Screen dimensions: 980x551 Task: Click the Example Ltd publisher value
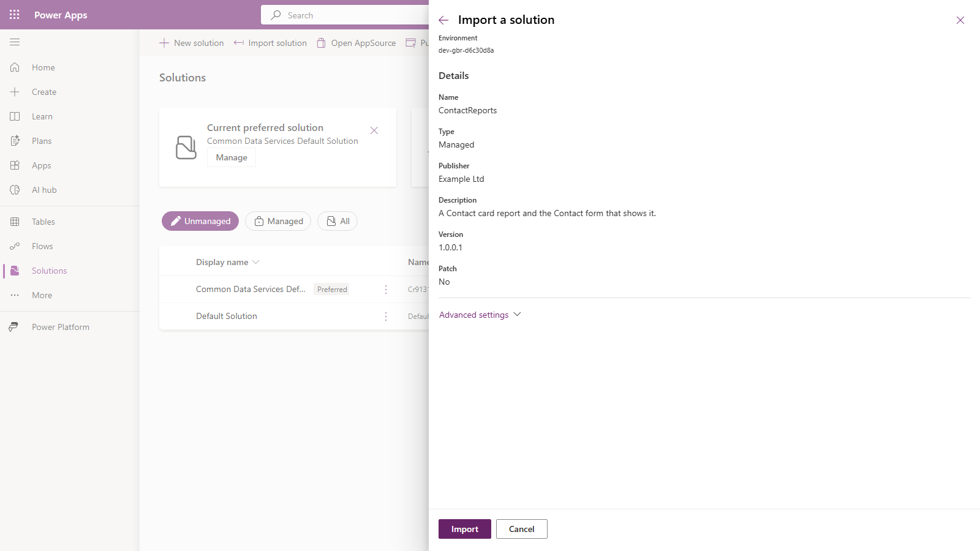pyautogui.click(x=461, y=179)
